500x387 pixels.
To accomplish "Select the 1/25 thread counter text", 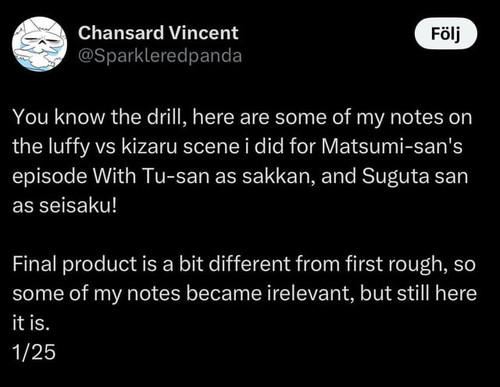I will [34, 352].
